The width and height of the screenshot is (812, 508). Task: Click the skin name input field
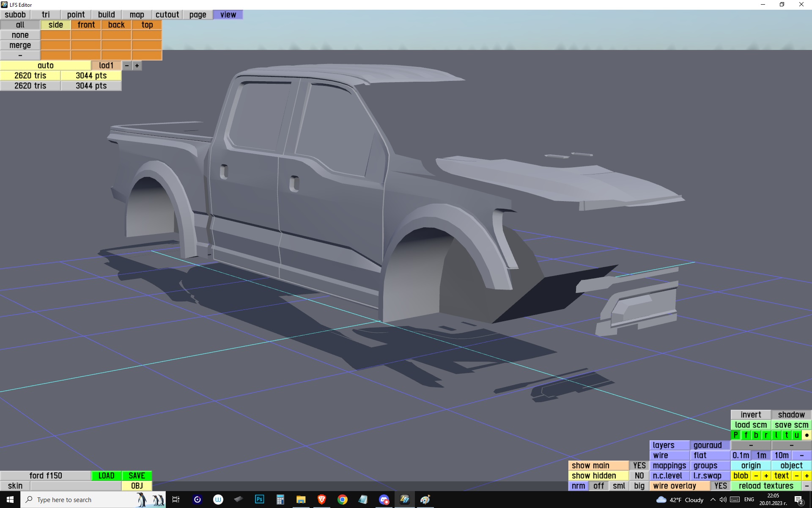(x=76, y=486)
